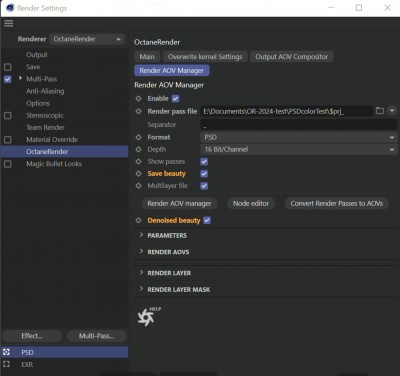The width and height of the screenshot is (400, 376).
Task: Click the Multi-Pass... button
Action: [x=97, y=336]
